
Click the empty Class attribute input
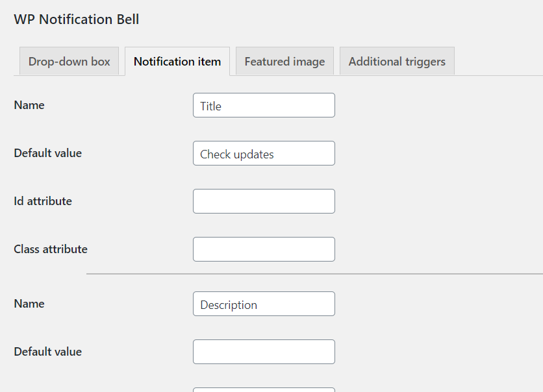(x=264, y=249)
